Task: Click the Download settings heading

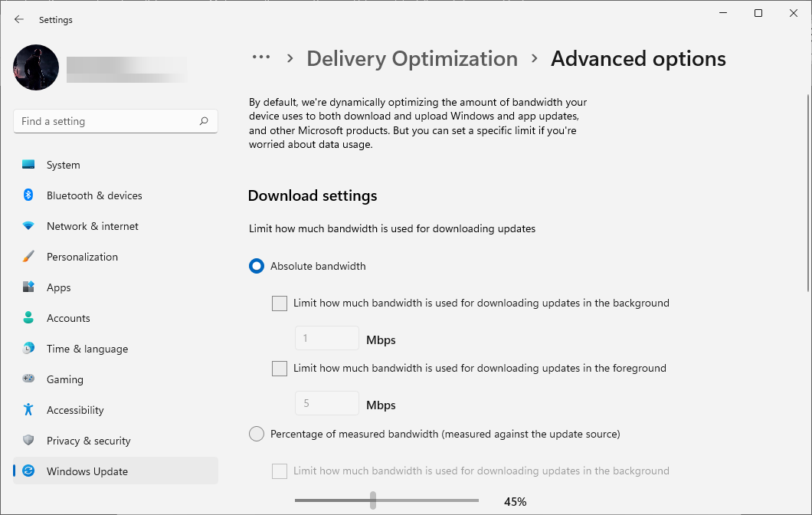Action: pos(313,196)
